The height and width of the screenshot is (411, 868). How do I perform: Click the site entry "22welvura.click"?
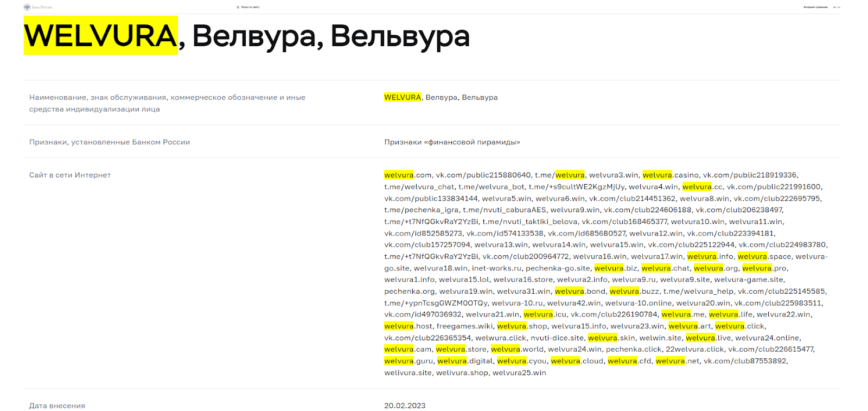694,349
